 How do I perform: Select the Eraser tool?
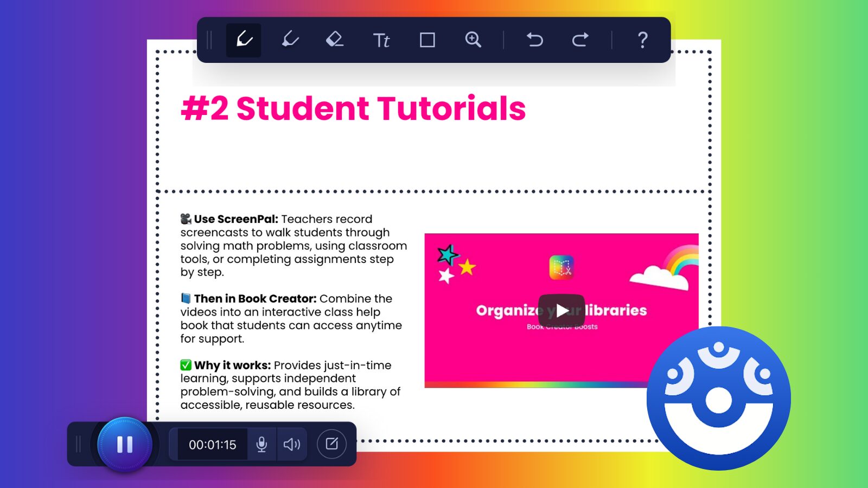[335, 40]
